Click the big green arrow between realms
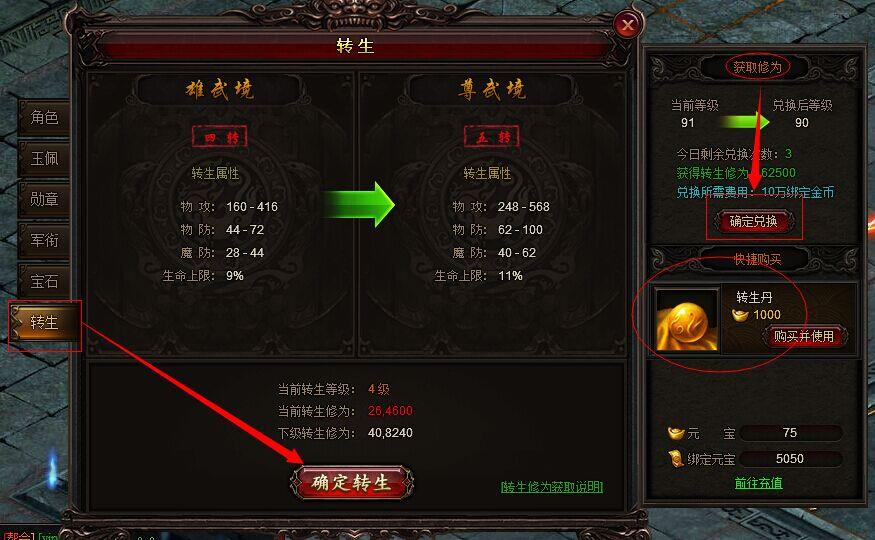The image size is (875, 540). pyautogui.click(x=359, y=204)
